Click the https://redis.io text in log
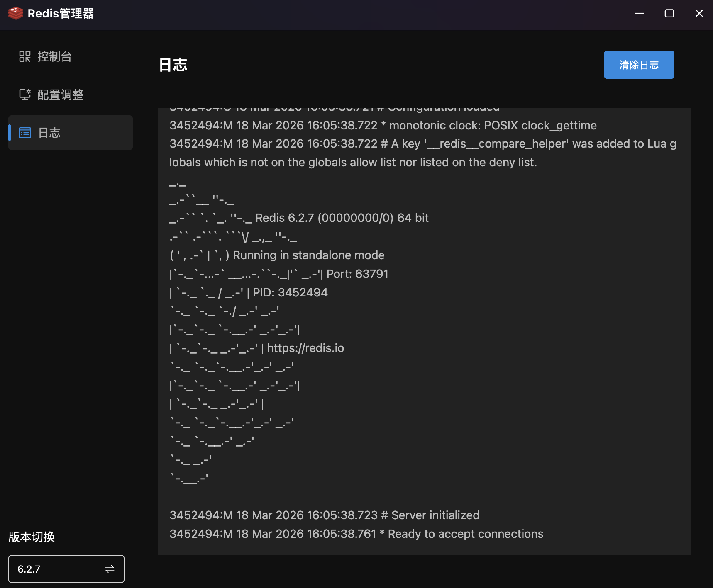This screenshot has width=713, height=588. 305,348
